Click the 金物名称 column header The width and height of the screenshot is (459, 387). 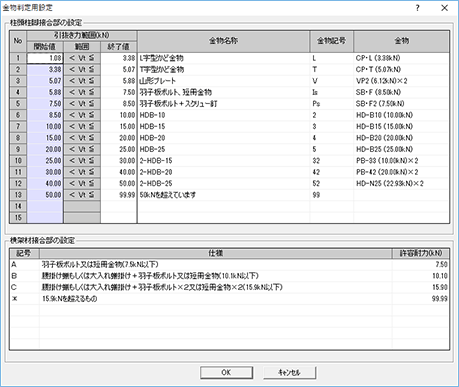click(223, 41)
